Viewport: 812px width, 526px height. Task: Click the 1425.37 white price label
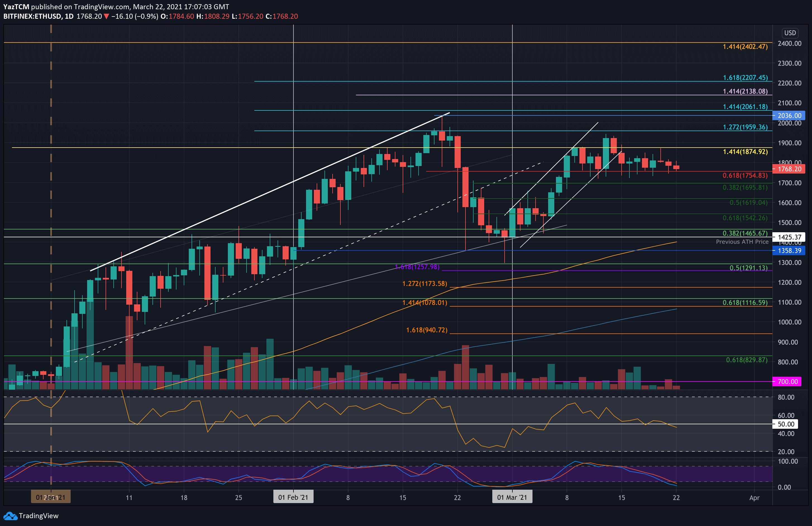(789, 237)
